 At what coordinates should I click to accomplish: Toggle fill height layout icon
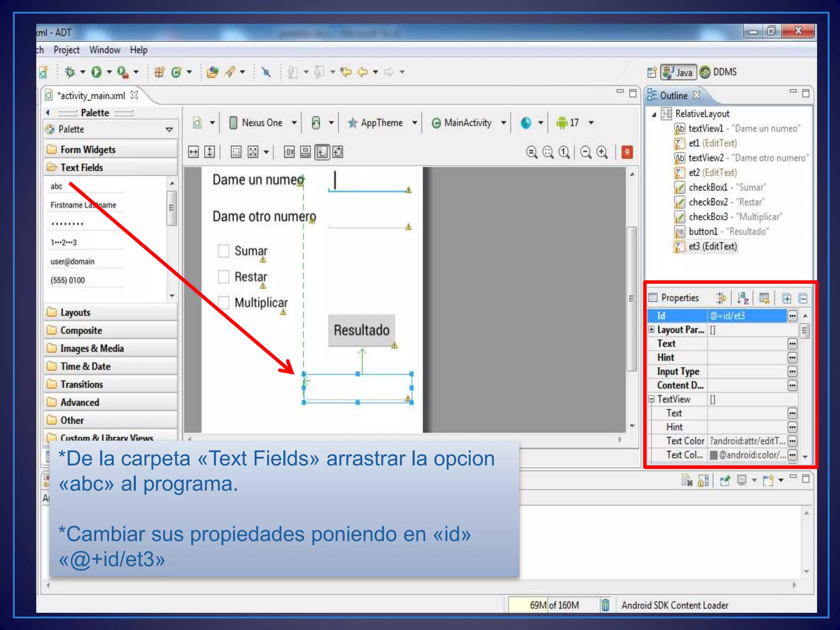click(x=210, y=152)
